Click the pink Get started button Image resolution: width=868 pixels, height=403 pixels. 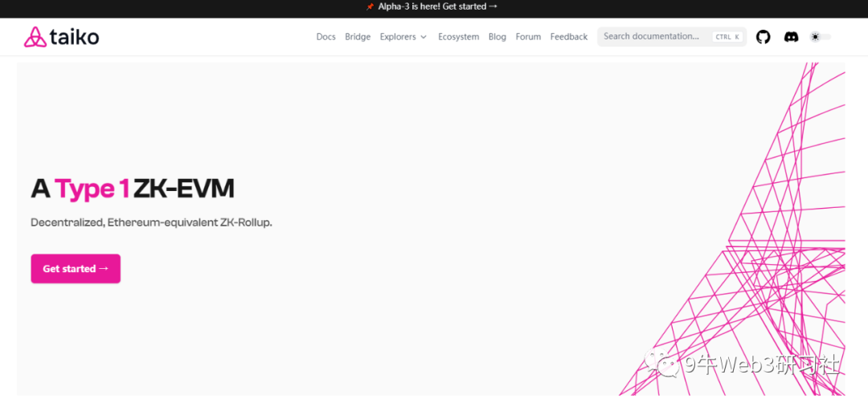tap(76, 269)
